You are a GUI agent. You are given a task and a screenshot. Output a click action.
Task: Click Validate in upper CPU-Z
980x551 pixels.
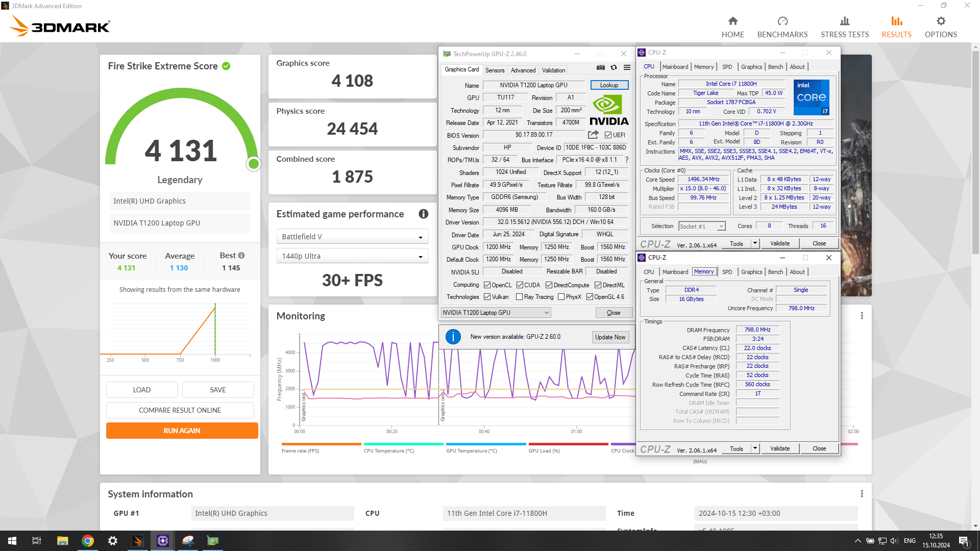[779, 243]
